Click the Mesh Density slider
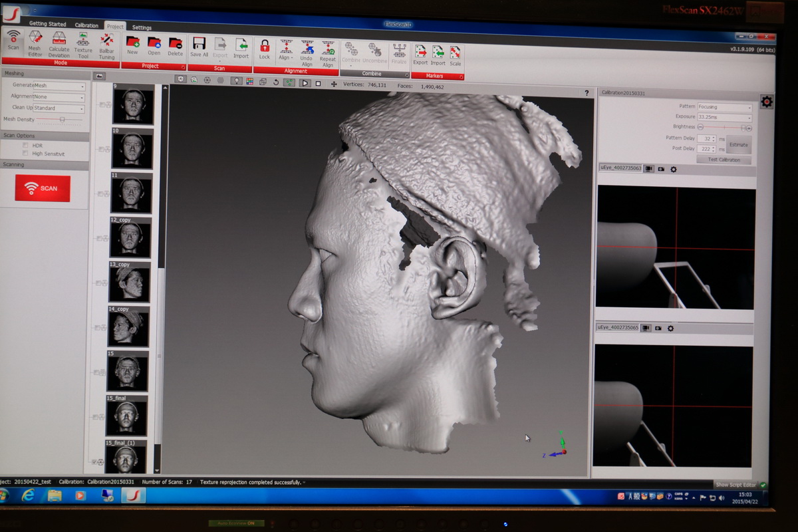The width and height of the screenshot is (798, 532). coord(62,120)
